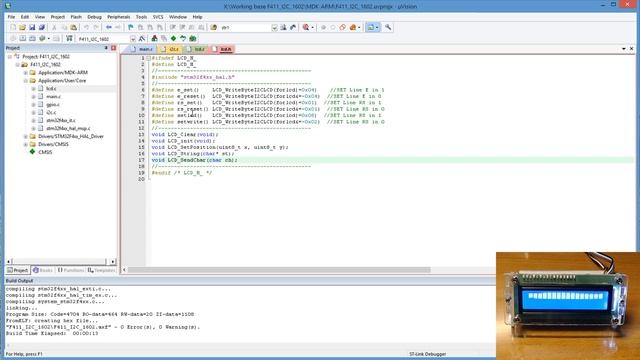The image size is (640, 360).
Task: Open the Flash menu
Action: coord(76,17)
